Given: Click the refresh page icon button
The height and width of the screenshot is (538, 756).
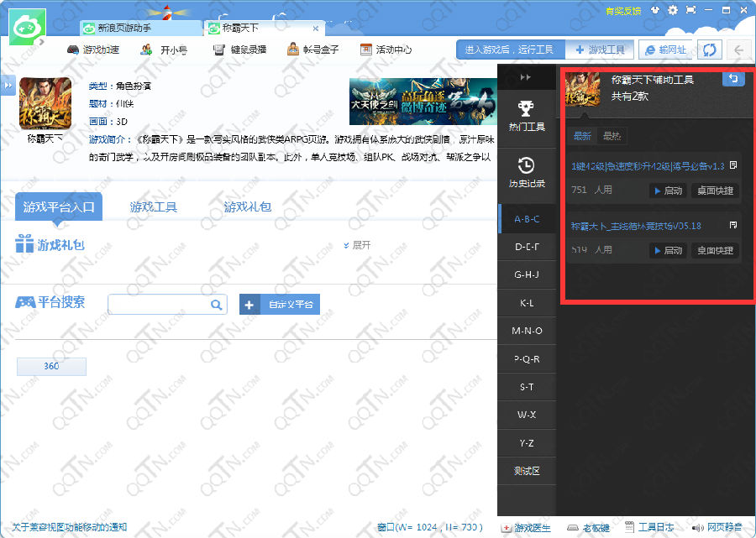Looking at the screenshot, I should tap(710, 50).
